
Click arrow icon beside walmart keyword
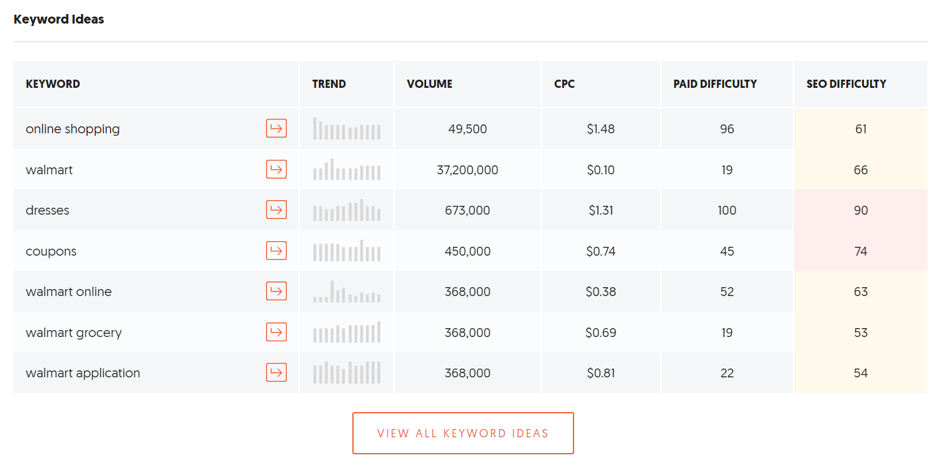point(276,170)
